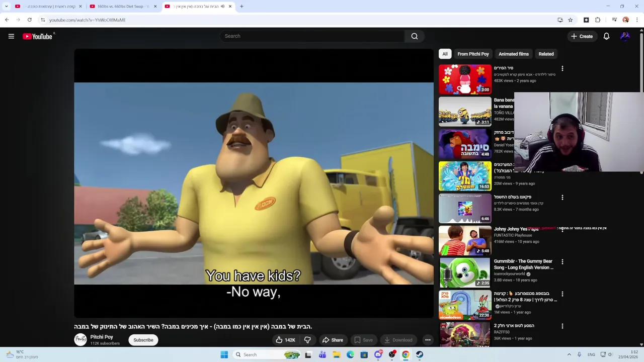644x362 pixels.
Task: Go back in browser history
Action: click(7, 20)
